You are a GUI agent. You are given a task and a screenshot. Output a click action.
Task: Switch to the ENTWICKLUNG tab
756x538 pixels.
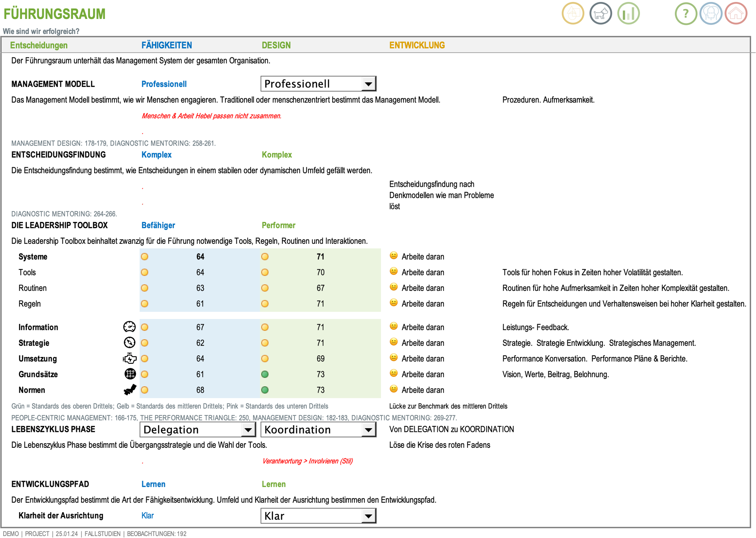click(x=417, y=45)
